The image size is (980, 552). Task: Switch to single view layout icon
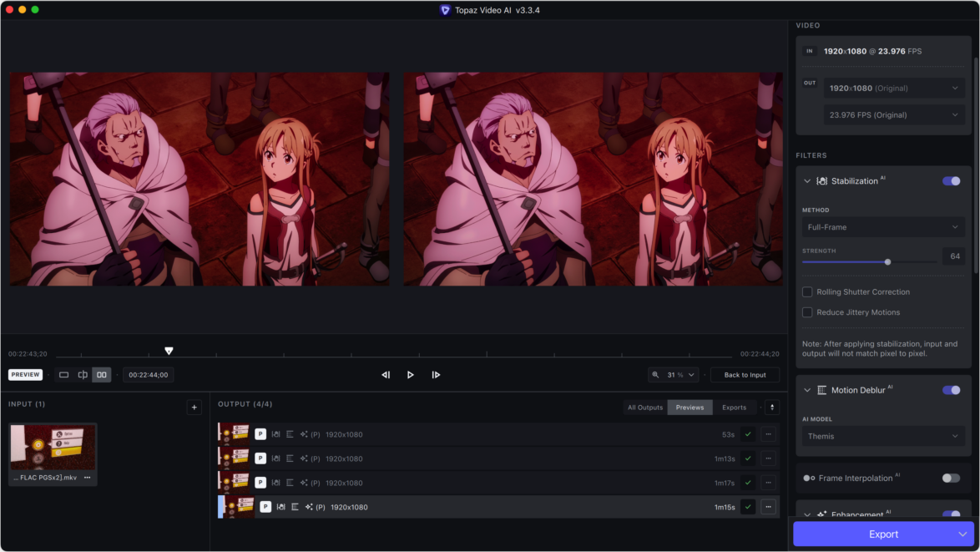63,375
